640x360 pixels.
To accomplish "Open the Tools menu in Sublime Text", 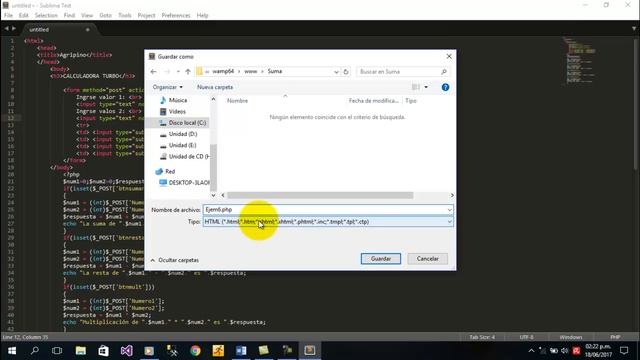I will (125, 16).
